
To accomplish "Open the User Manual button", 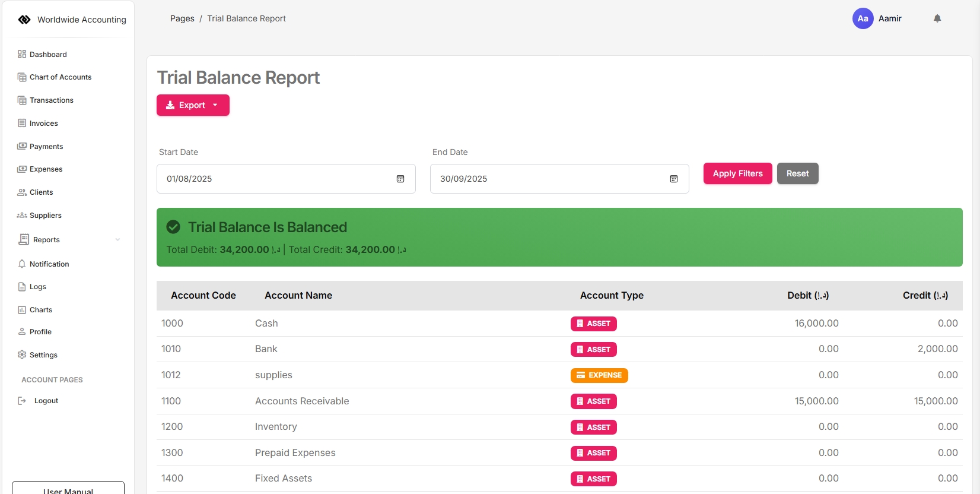I will 68,489.
